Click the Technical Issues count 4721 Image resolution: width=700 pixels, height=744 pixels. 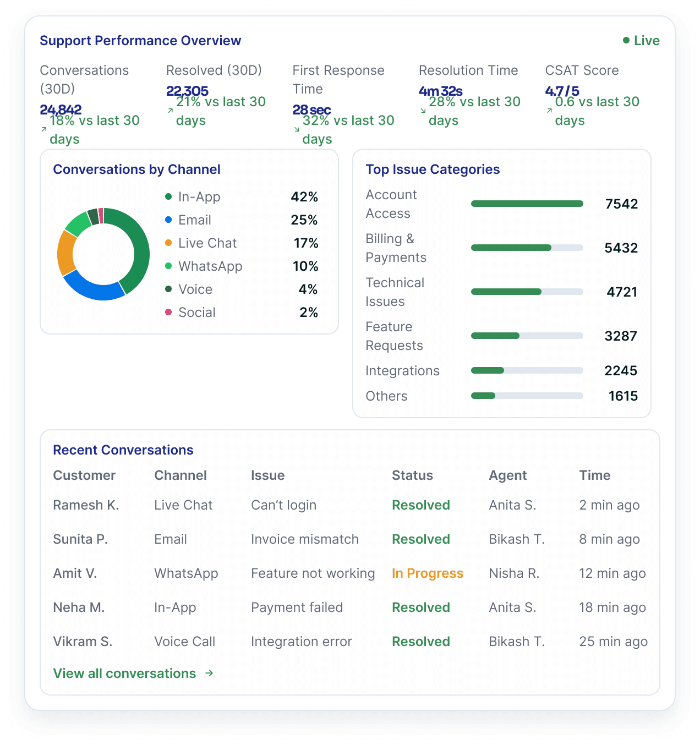(x=622, y=292)
